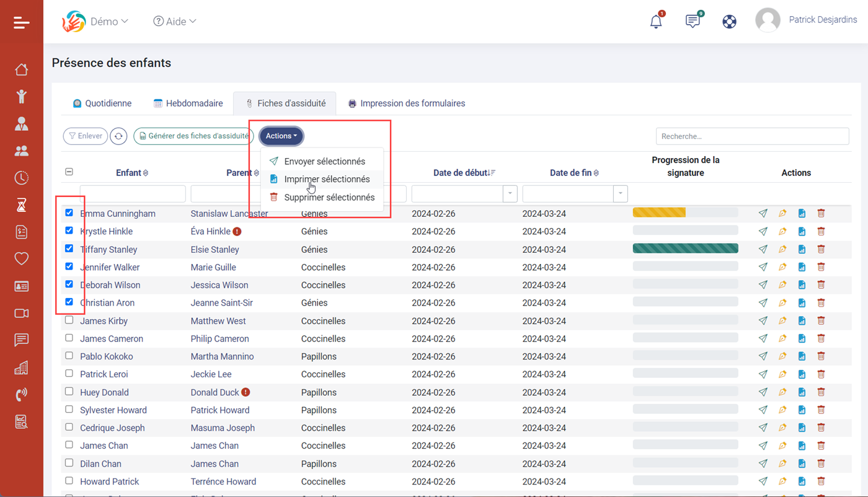Uncheck Emma Cunningham's checkbox
This screenshot has height=497, width=868.
point(69,213)
